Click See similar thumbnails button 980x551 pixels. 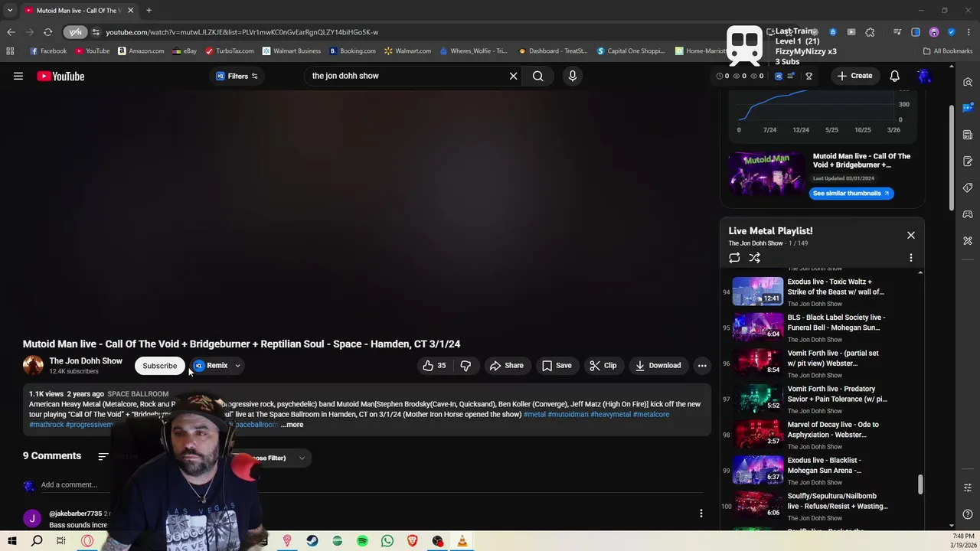[851, 193]
